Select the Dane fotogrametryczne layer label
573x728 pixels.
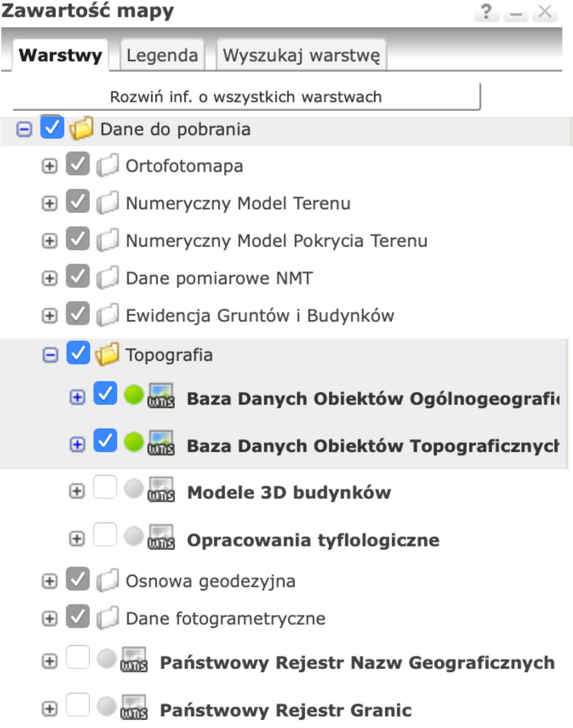[x=226, y=619]
